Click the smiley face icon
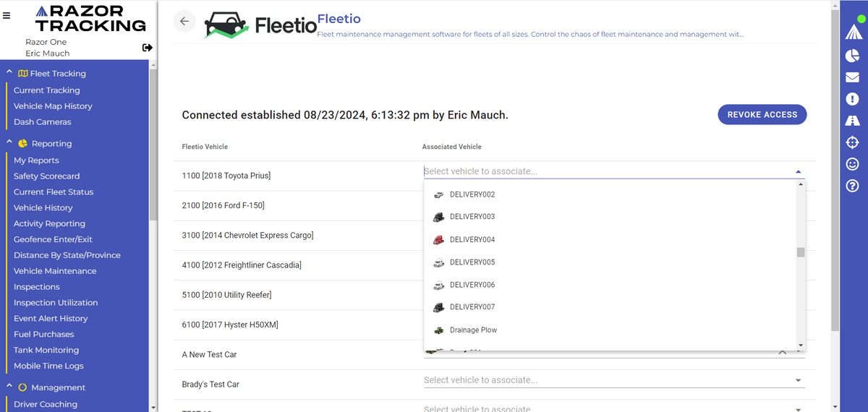The height and width of the screenshot is (412, 868). 852,164
